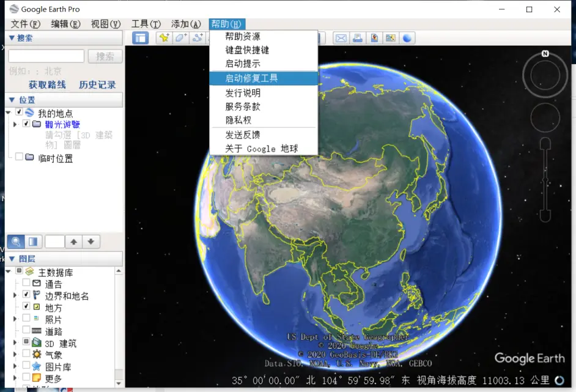Click the magnifier search-places icon
576x392 pixels.
click(x=16, y=242)
